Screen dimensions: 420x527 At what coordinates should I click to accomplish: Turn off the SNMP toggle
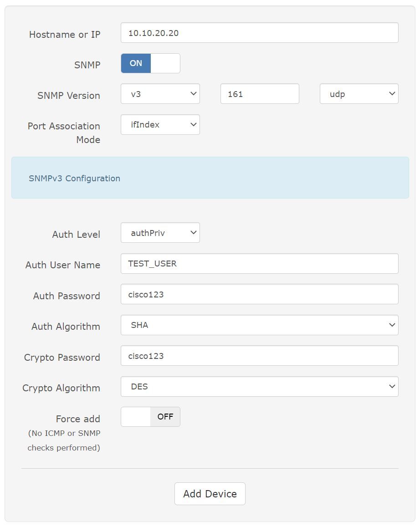point(150,63)
